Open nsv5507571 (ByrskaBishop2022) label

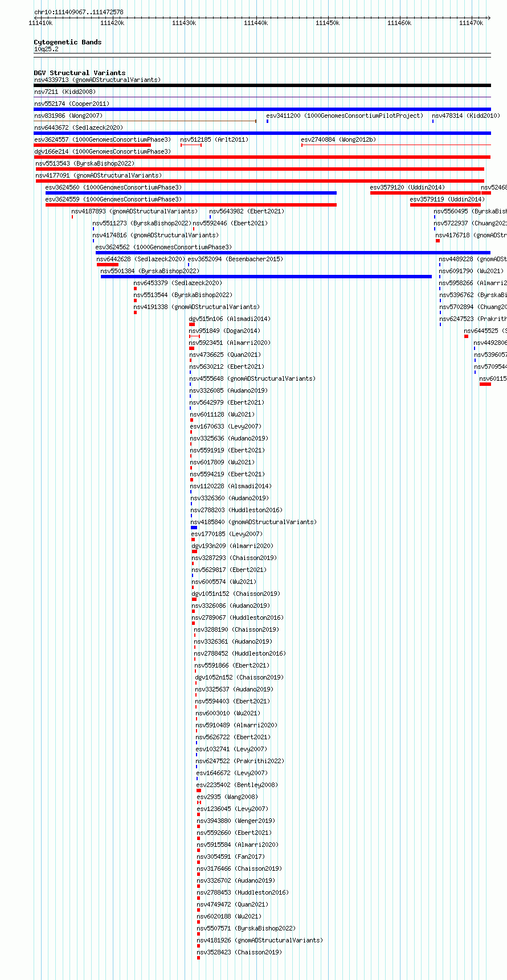click(x=246, y=928)
